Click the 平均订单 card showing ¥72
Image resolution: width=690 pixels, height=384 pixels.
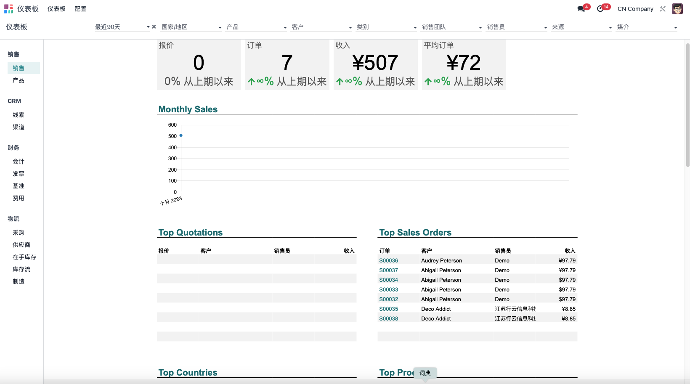point(464,65)
